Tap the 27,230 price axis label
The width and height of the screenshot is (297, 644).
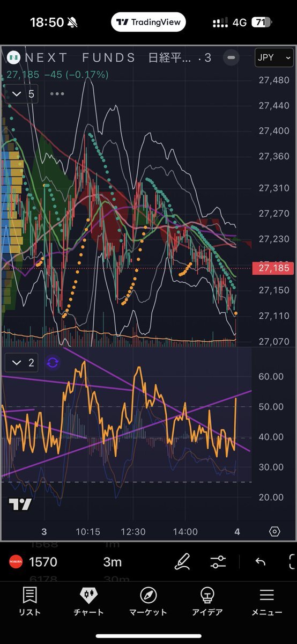[274, 239]
